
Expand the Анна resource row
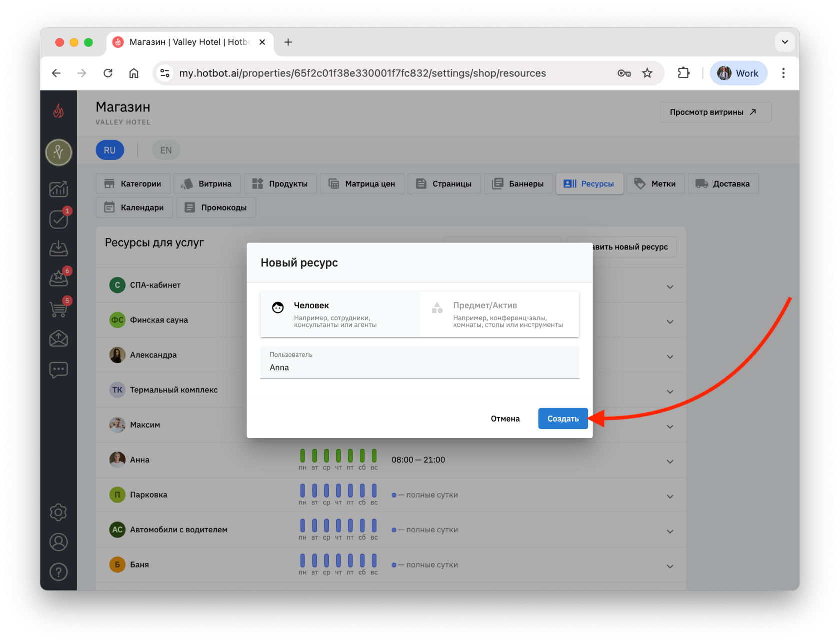[x=670, y=462]
